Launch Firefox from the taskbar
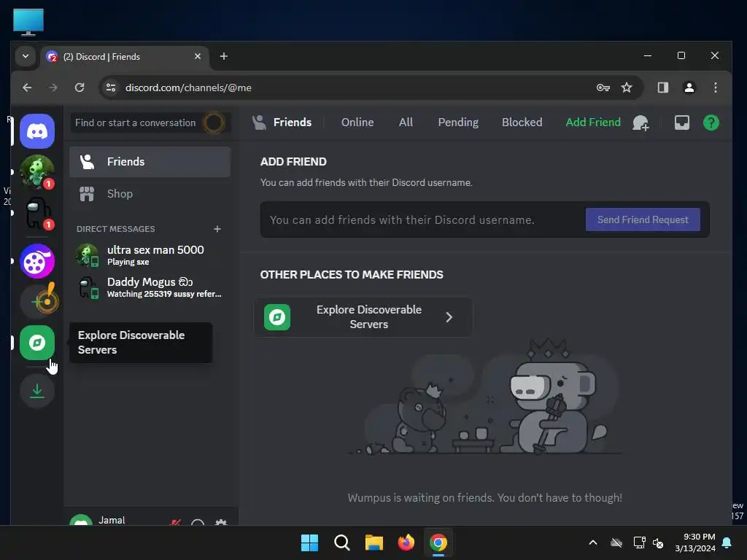This screenshot has width=747, height=560. [406, 542]
